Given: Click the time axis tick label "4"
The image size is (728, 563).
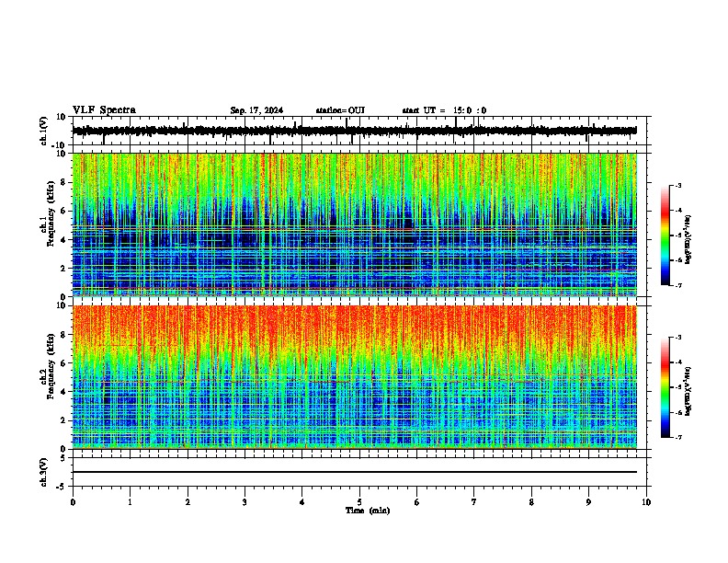Looking at the screenshot, I should tap(301, 502).
